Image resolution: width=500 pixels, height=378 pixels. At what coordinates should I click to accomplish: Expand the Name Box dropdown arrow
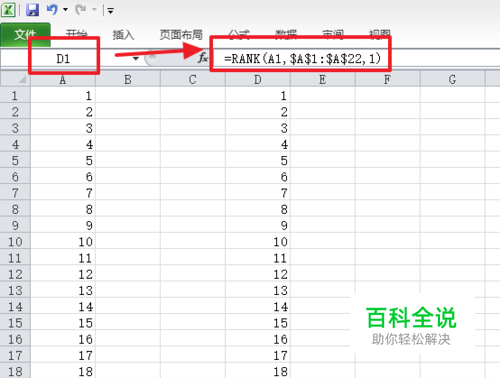click(x=135, y=59)
